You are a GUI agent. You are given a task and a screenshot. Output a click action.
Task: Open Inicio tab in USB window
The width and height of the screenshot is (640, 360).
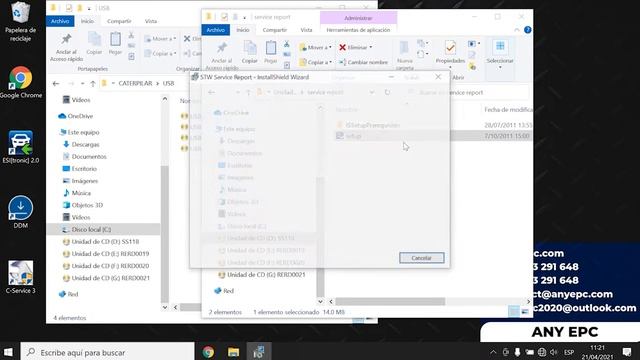(87, 21)
